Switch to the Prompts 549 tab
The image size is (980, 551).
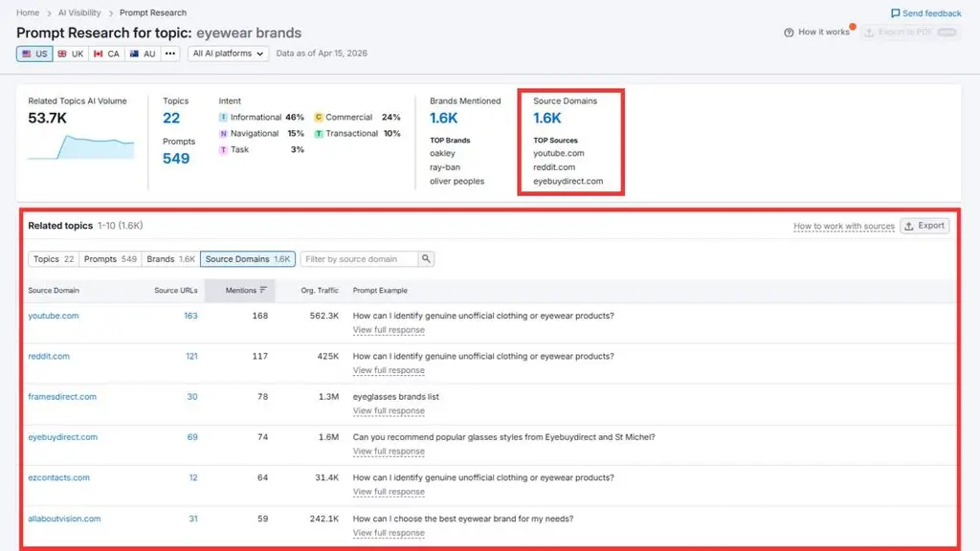(x=110, y=258)
